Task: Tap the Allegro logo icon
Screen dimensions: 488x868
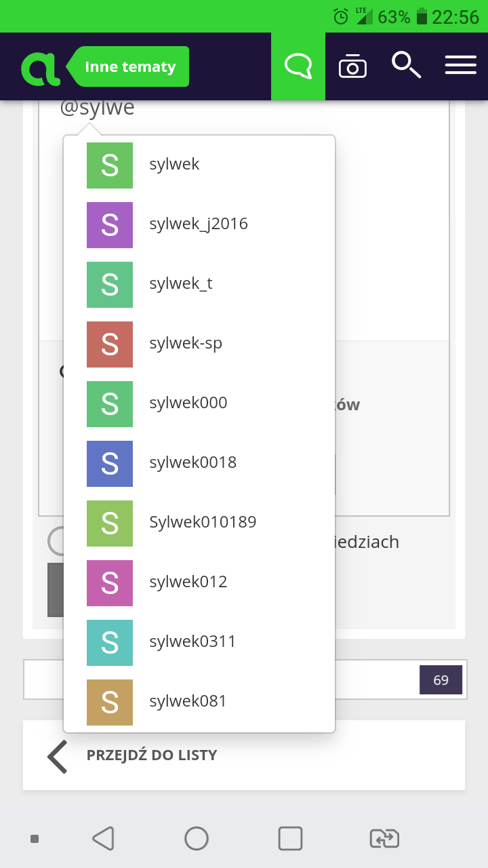Action: click(40, 67)
